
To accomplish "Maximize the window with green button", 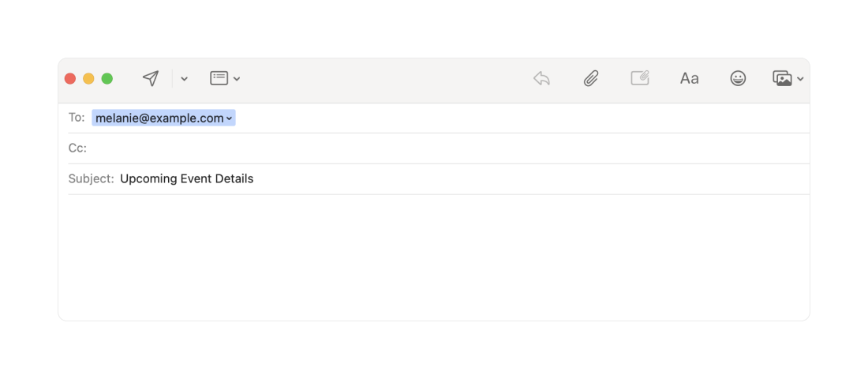I will pyautogui.click(x=107, y=79).
